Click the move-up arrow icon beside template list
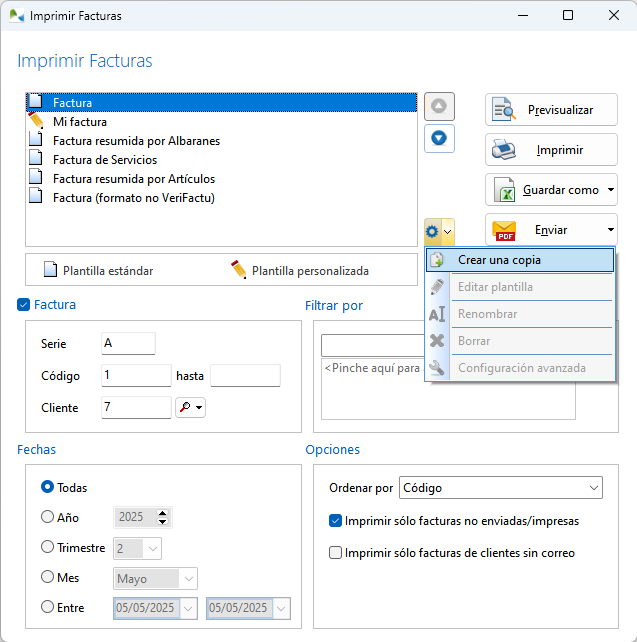Screen dimensions: 637x642 coord(439,106)
